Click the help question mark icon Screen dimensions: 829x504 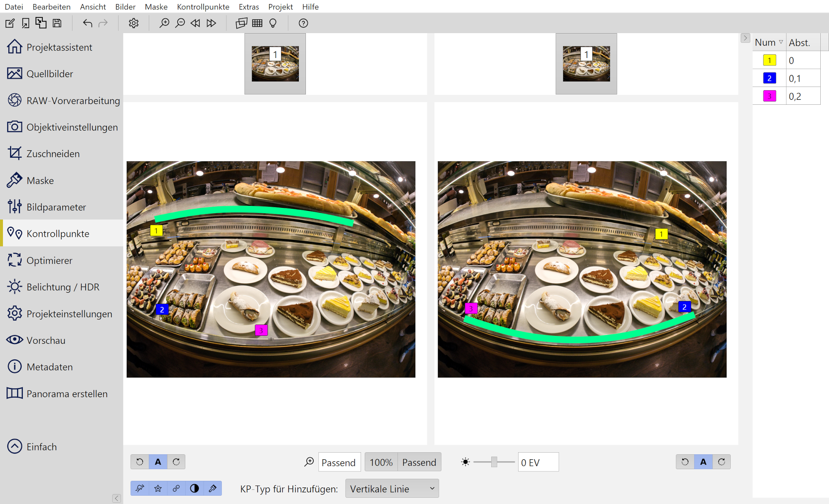tap(303, 23)
